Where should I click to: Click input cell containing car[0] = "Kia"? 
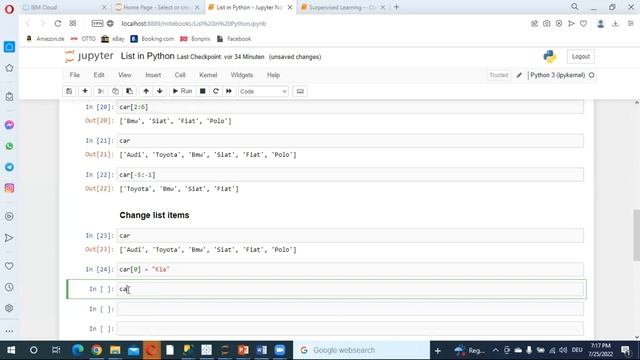[350, 269]
